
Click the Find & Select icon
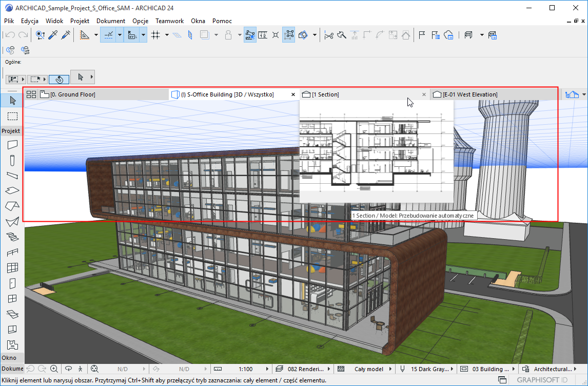[40, 35]
